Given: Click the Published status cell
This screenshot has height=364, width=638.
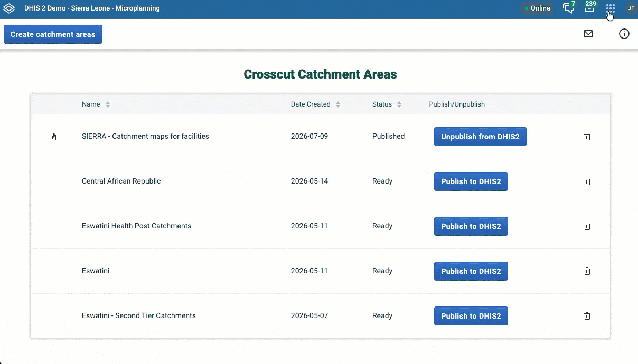Looking at the screenshot, I should click(x=388, y=136).
